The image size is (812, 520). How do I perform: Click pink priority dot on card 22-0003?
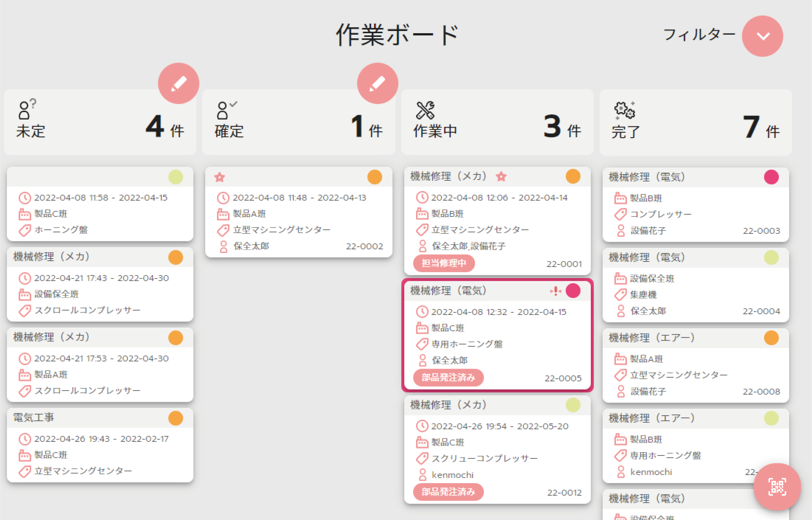[771, 177]
